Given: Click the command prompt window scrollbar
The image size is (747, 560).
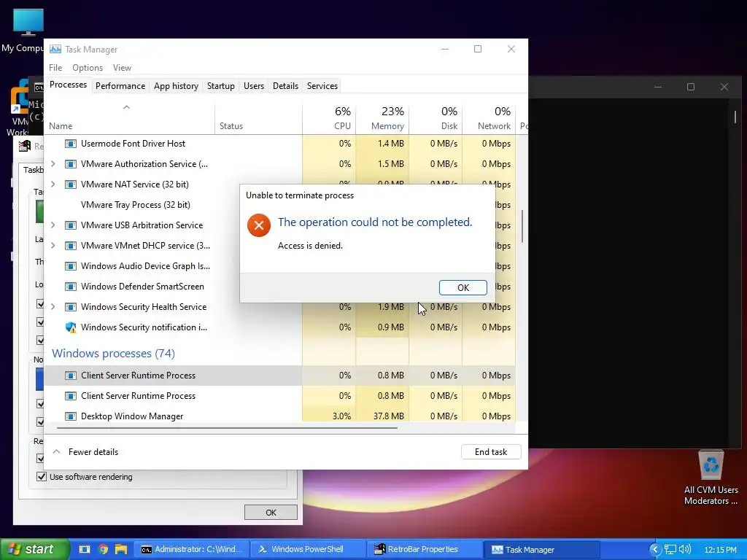Looking at the screenshot, I should pyautogui.click(x=735, y=117).
